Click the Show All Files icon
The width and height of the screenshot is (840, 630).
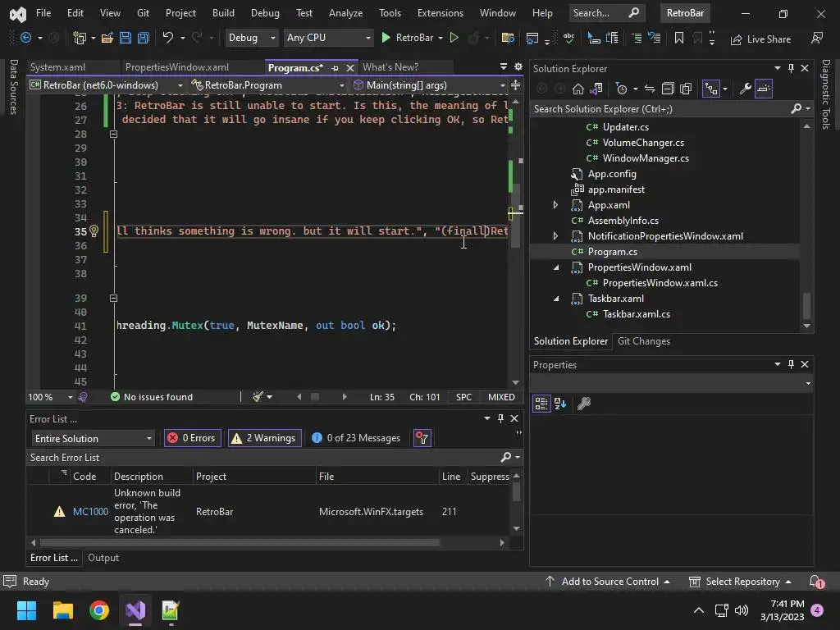686,89
